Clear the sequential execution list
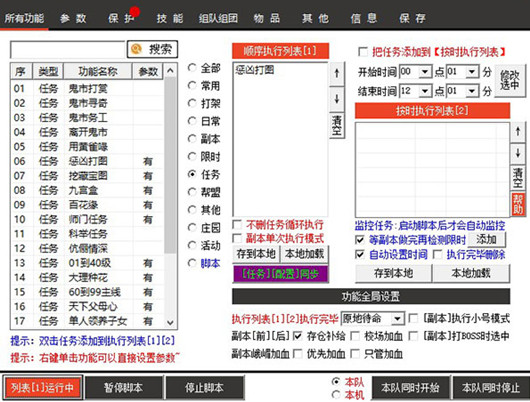The width and height of the screenshot is (530, 402). point(337,125)
